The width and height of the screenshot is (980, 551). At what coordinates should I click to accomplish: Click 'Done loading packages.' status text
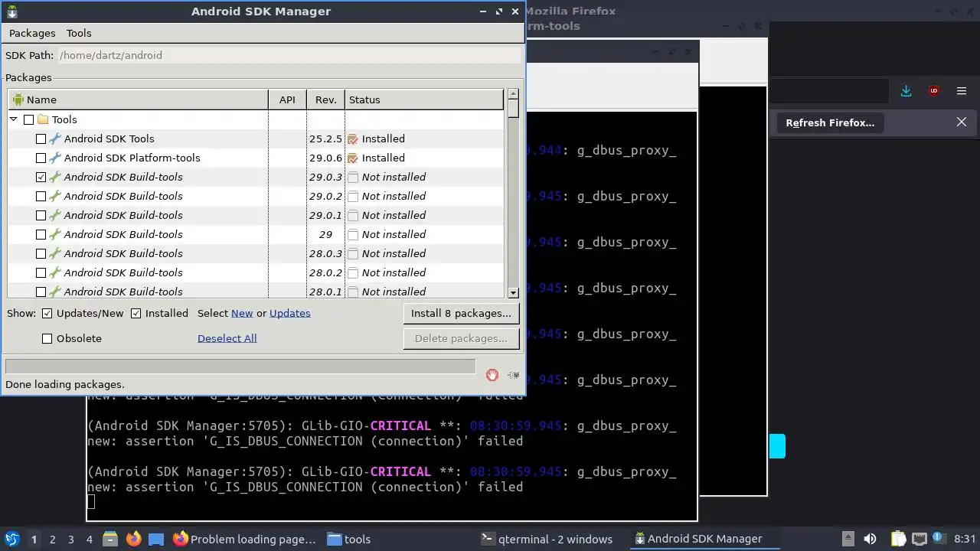(x=65, y=384)
